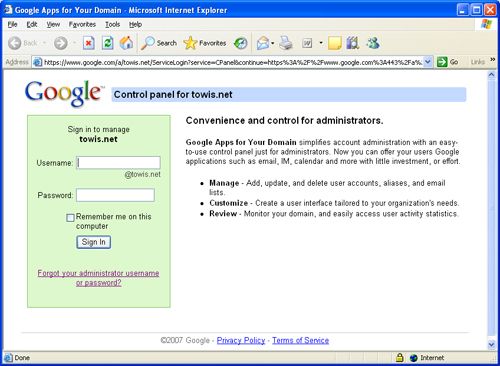The image size is (500, 366).
Task: Click the Internet Explorer title bar icon
Action: click(x=8, y=10)
